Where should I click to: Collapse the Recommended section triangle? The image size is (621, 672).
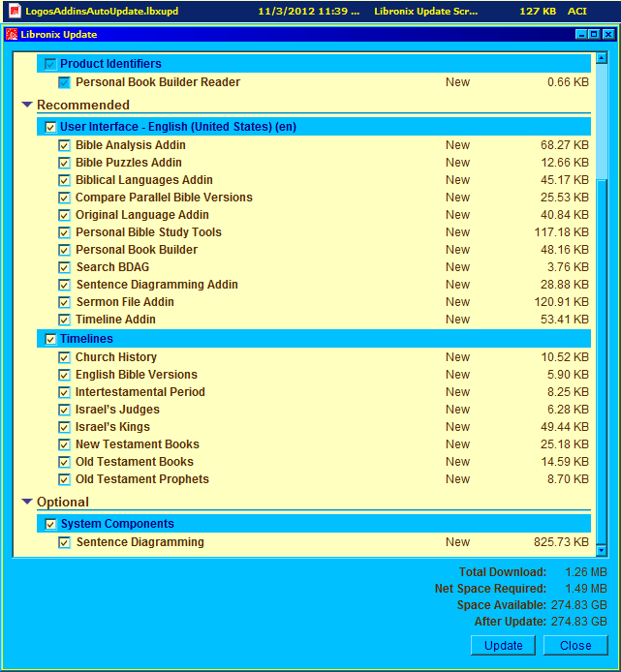tap(27, 105)
